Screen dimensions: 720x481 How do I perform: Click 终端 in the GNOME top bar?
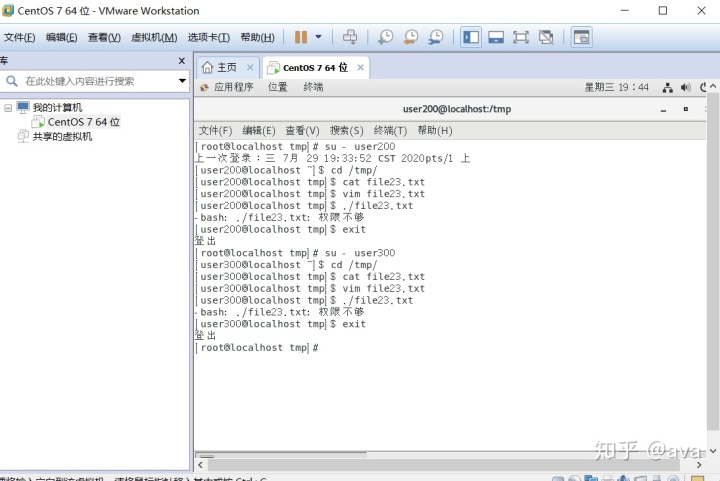pos(313,87)
